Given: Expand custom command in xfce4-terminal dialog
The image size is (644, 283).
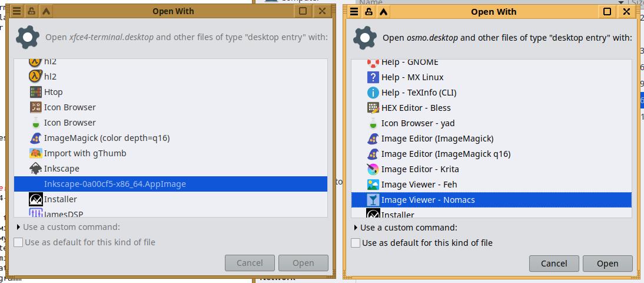Looking at the screenshot, I should (18, 227).
